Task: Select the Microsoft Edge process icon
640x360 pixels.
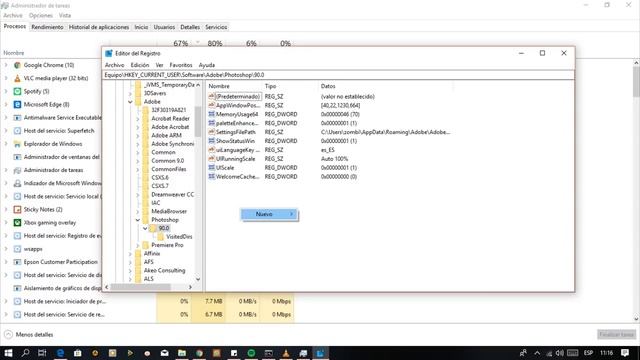Action: 17,104
